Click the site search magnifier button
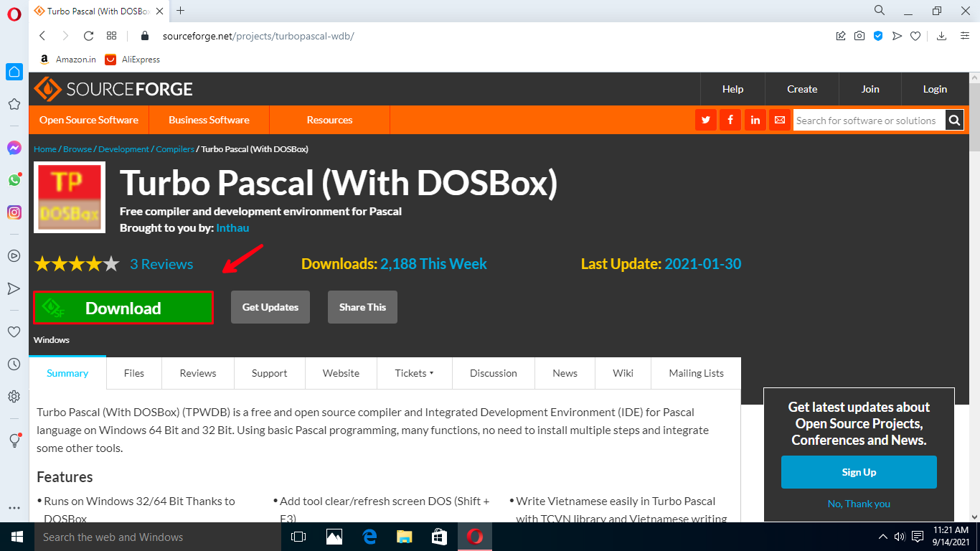Image resolution: width=980 pixels, height=551 pixels. pos(954,121)
